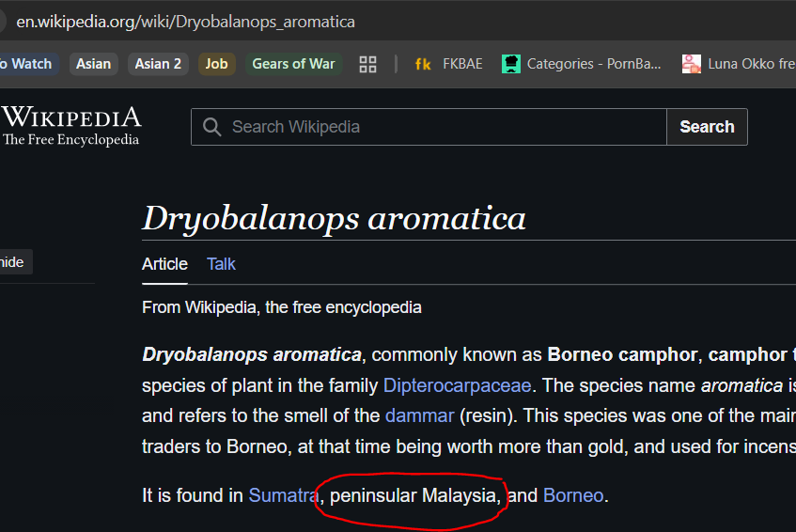Click the FKBAE bookmark favicon

423,64
